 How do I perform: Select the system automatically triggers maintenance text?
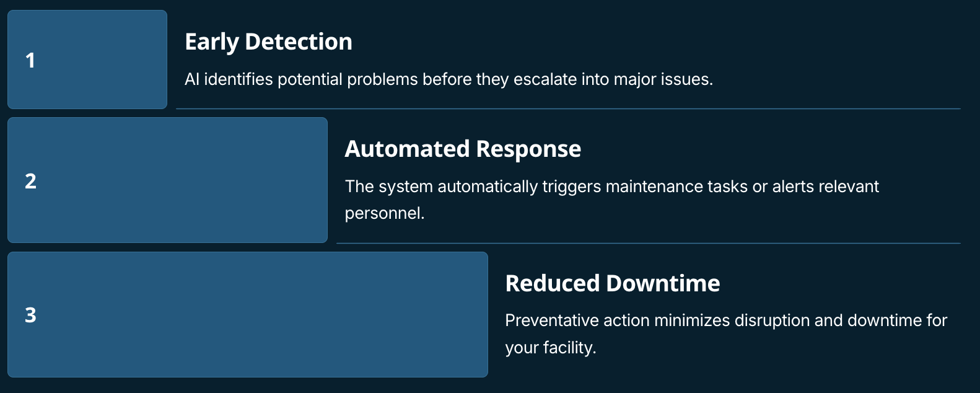(x=612, y=200)
